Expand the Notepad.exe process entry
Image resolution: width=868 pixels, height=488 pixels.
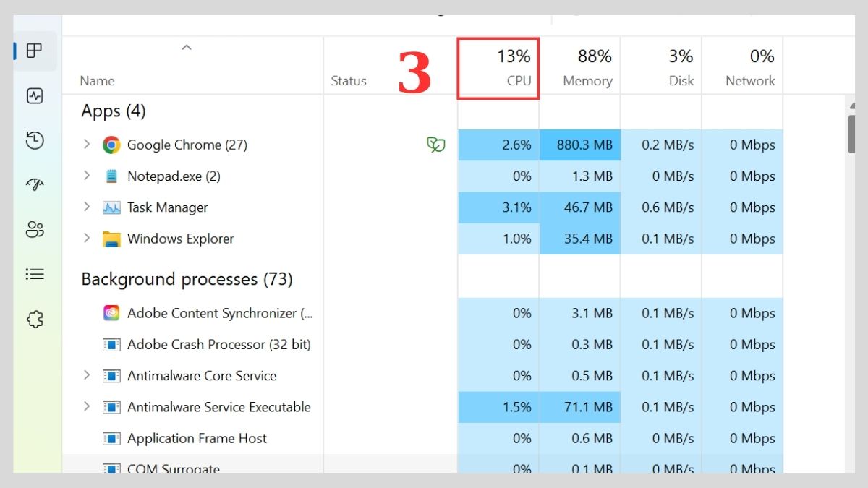tap(88, 176)
